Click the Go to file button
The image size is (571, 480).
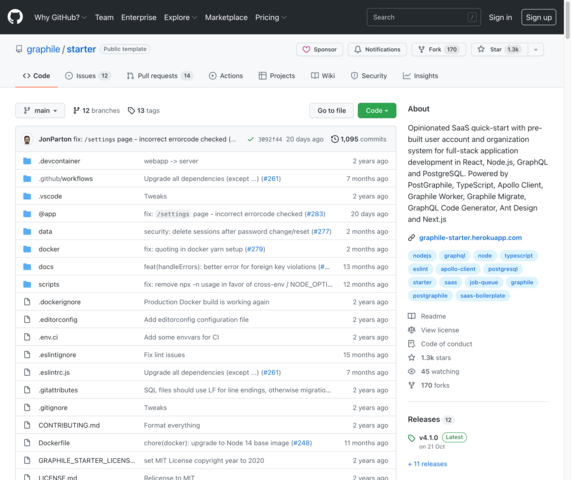click(x=331, y=110)
